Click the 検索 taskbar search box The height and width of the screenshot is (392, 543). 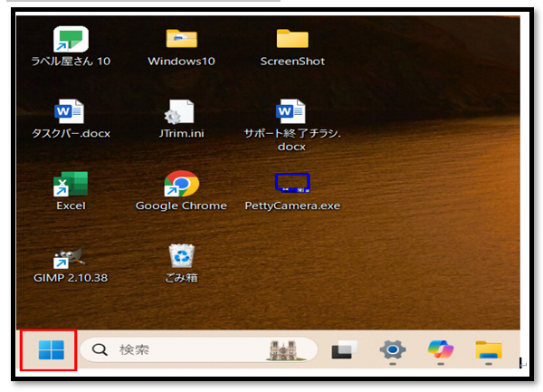click(199, 349)
